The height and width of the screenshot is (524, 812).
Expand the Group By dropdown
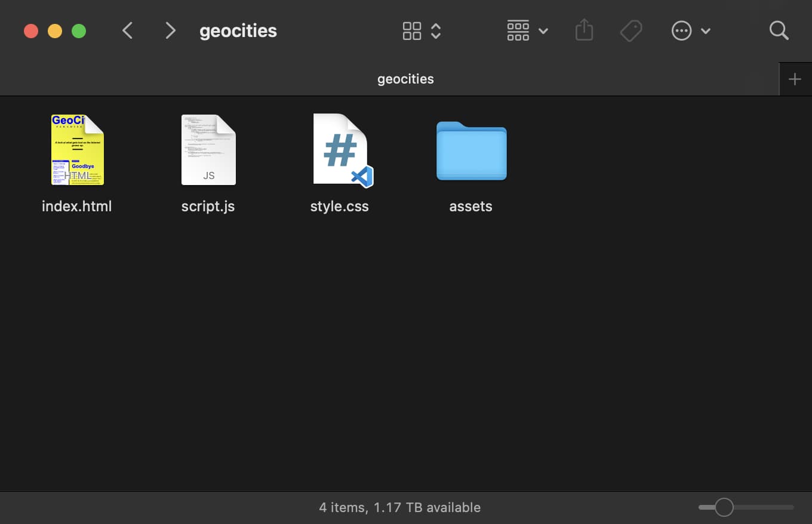pyautogui.click(x=527, y=30)
